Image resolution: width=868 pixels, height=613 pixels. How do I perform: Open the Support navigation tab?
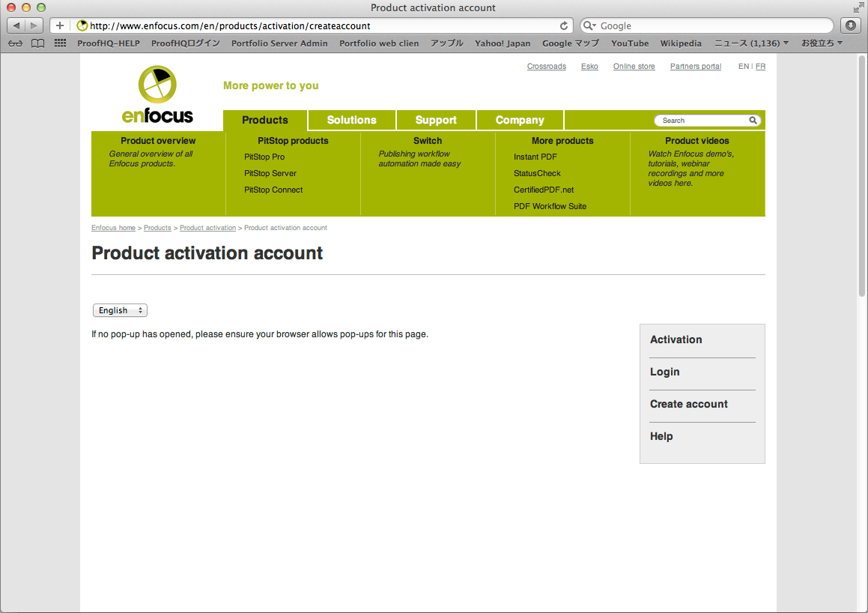click(x=436, y=120)
